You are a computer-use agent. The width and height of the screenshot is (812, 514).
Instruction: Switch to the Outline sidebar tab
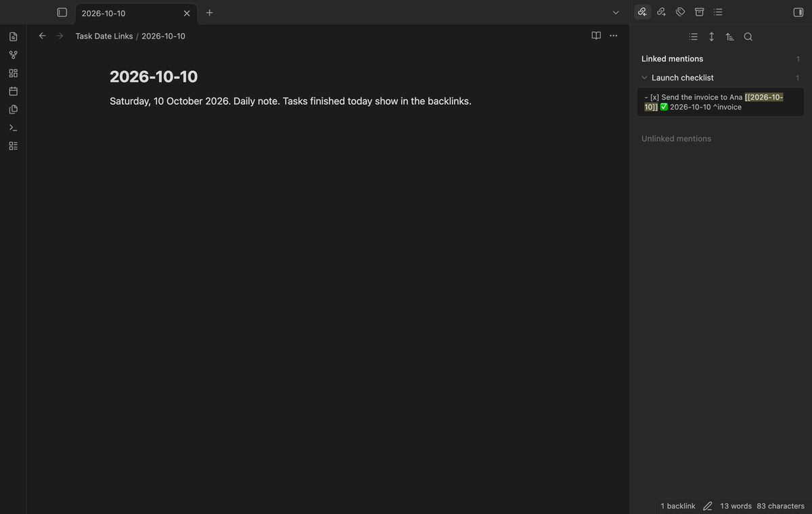[719, 12]
